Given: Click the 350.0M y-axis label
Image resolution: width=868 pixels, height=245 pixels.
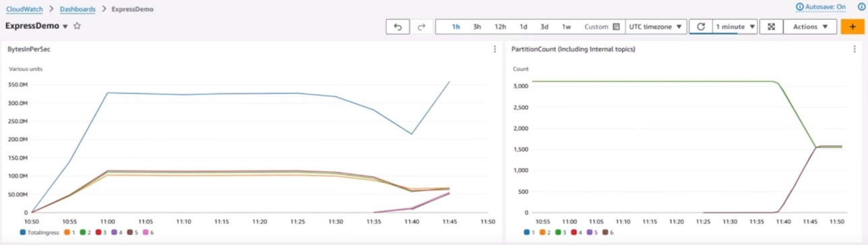Looking at the screenshot, I should pos(18,84).
